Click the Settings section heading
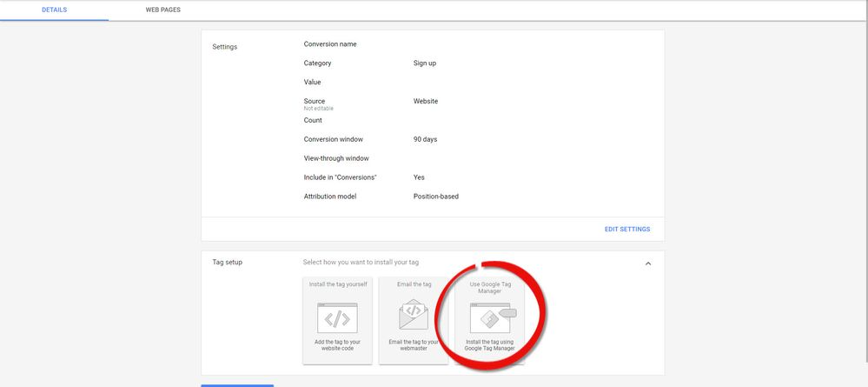The height and width of the screenshot is (387, 868). pos(225,47)
